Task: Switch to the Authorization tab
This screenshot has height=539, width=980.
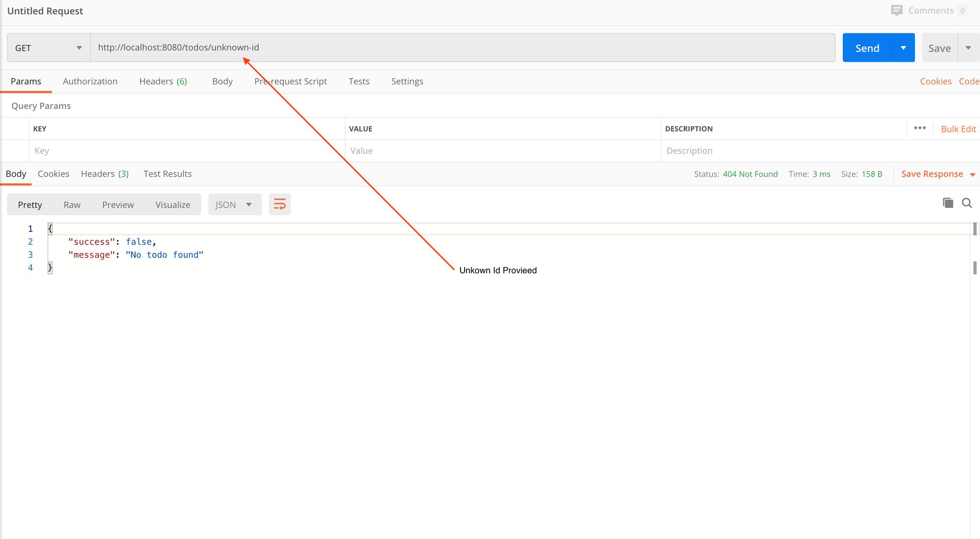Action: click(90, 81)
